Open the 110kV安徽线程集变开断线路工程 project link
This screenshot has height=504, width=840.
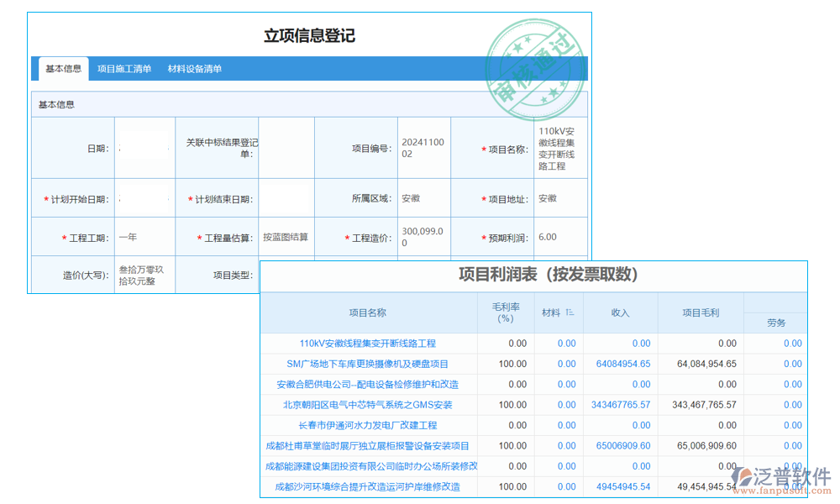(367, 343)
